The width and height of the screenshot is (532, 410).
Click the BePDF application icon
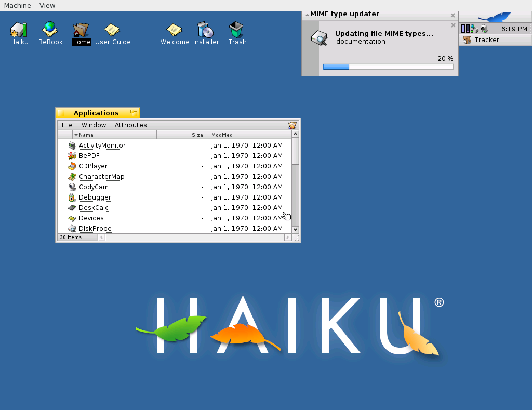(x=72, y=156)
